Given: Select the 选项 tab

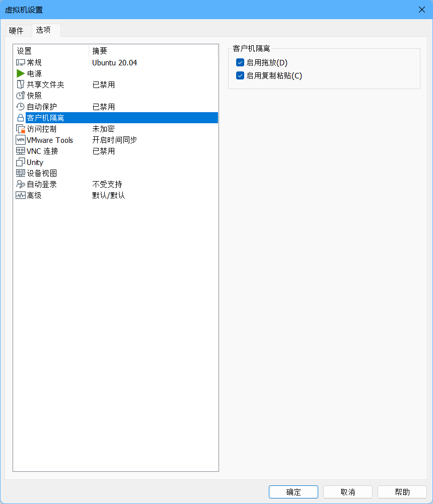Looking at the screenshot, I should pos(44,30).
